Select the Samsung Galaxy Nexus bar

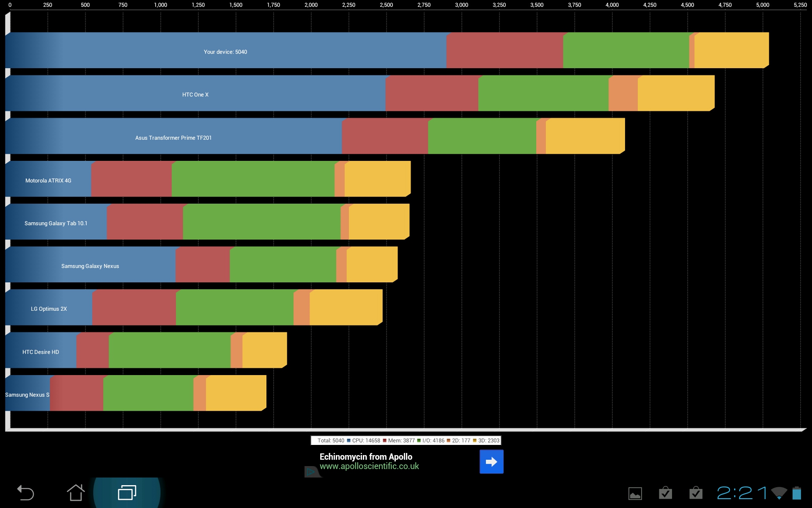[x=201, y=265]
